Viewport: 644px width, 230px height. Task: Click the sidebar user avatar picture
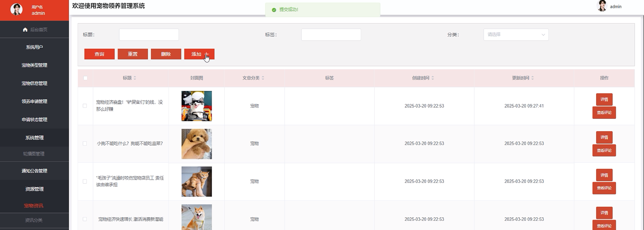pos(16,9)
